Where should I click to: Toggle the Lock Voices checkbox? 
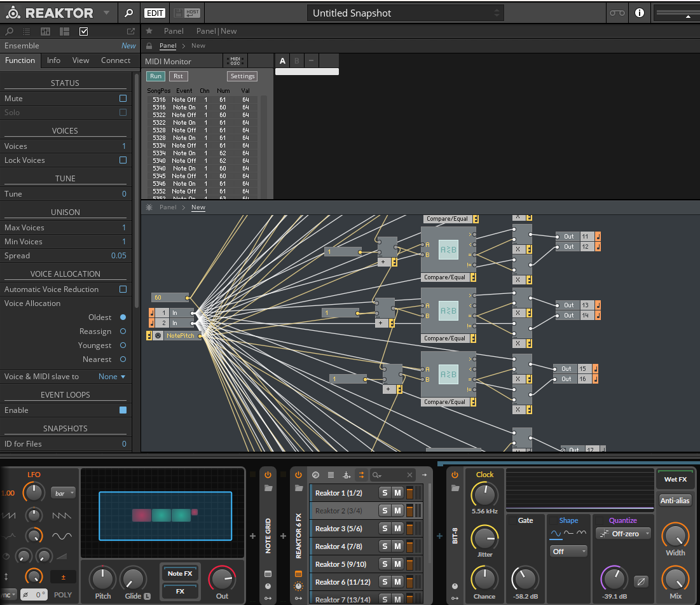coord(123,160)
